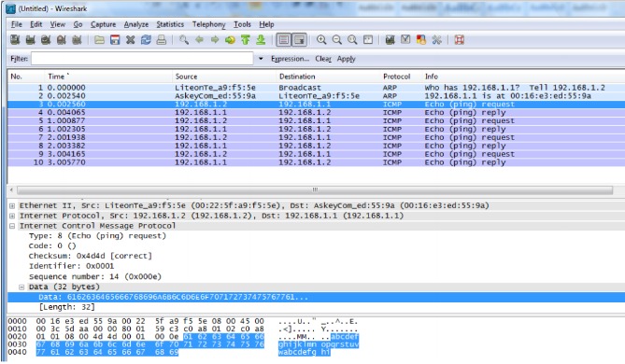Stop the running capture icon

61,40
